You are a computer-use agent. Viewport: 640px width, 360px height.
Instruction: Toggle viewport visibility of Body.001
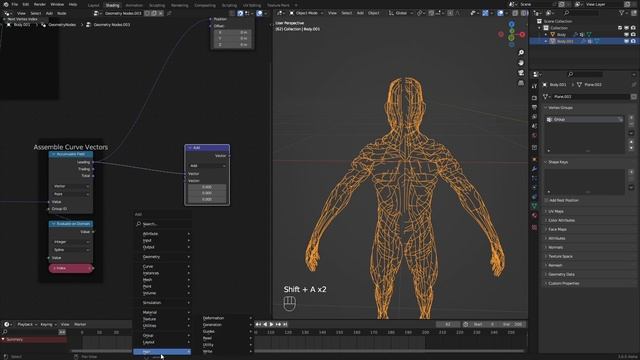click(x=627, y=41)
